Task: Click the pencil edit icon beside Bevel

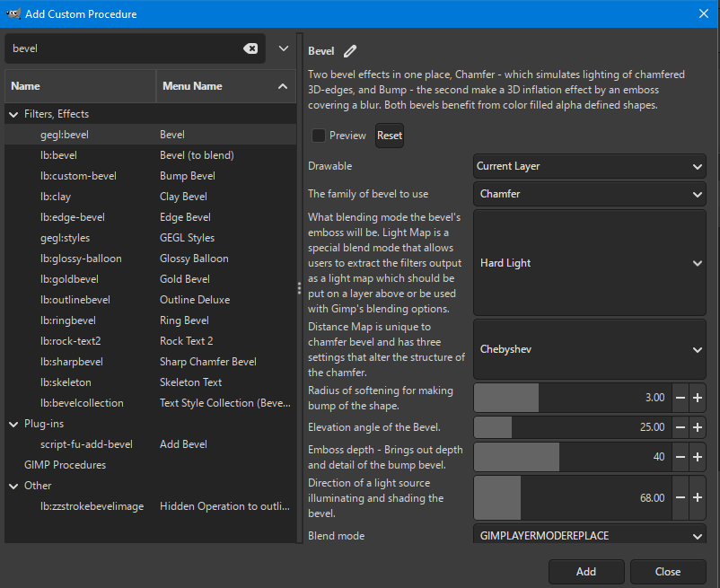Action: [x=350, y=51]
